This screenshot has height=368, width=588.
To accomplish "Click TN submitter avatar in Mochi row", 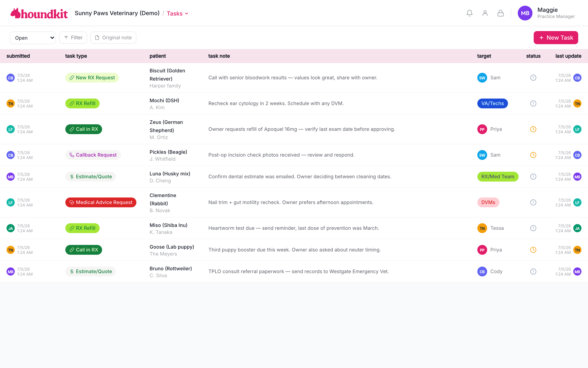I will tap(10, 104).
